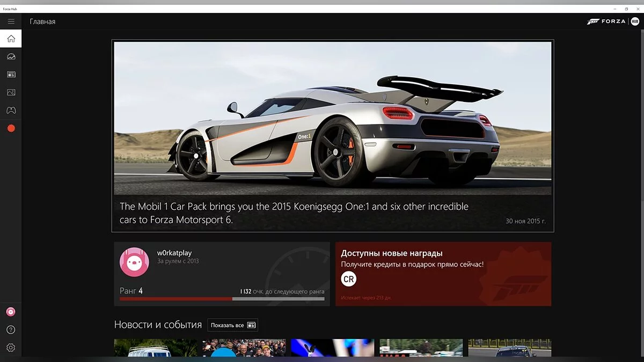Click the Показать все button
Screen dimensions: 644x362
tap(232, 325)
